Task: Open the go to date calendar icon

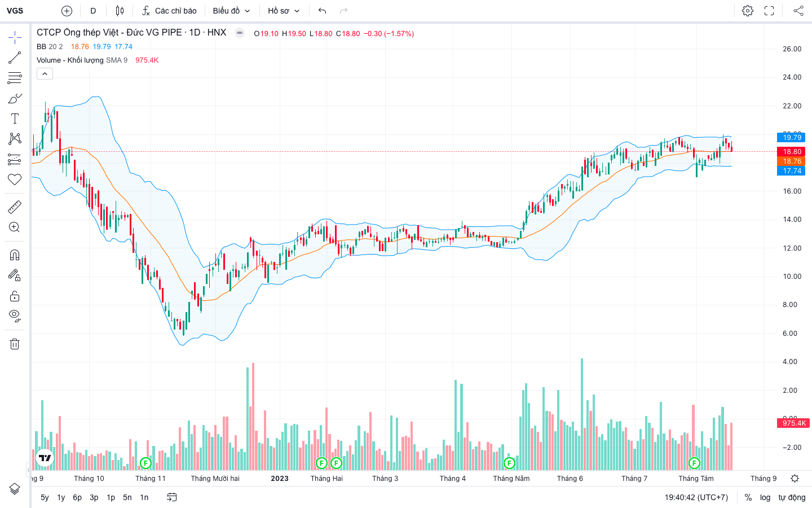Action: (x=172, y=497)
